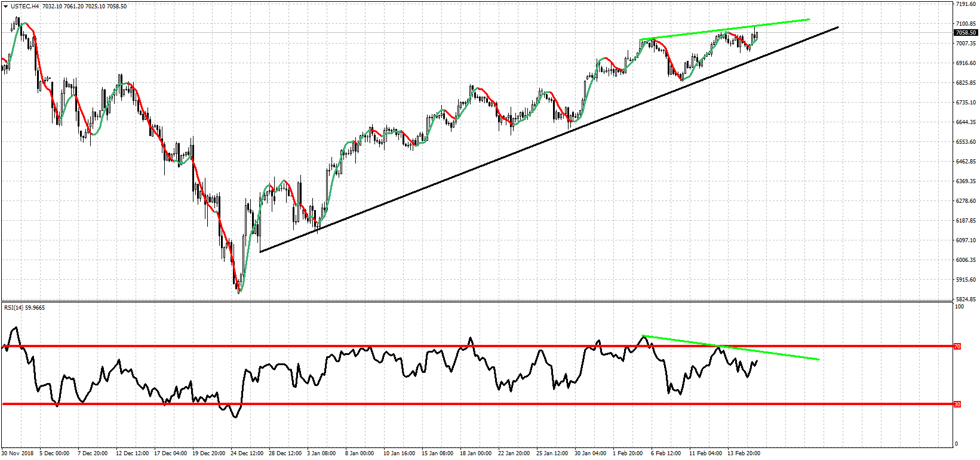Click the 11 Feb 04:00 time label
Viewport: 980px width, 460px height.
[x=705, y=453]
